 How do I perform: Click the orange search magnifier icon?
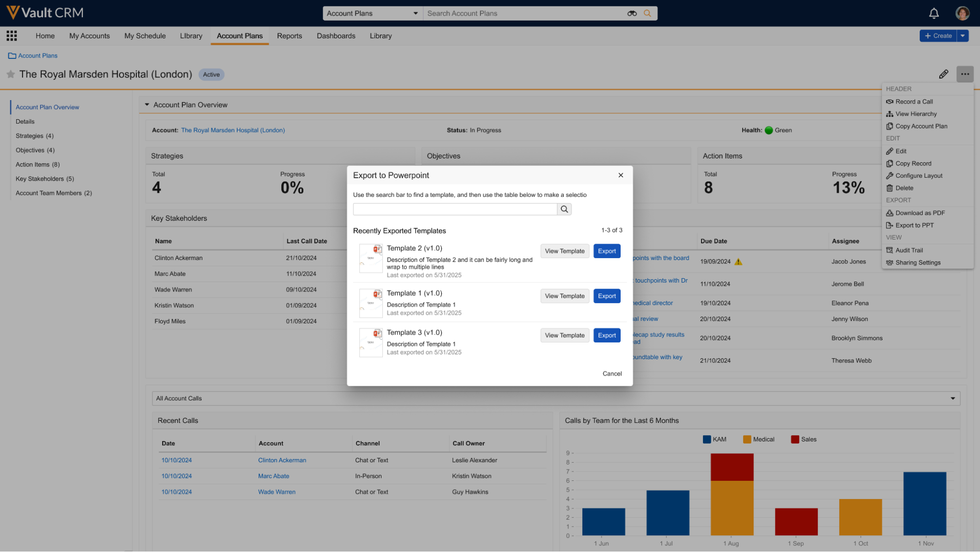pyautogui.click(x=647, y=13)
